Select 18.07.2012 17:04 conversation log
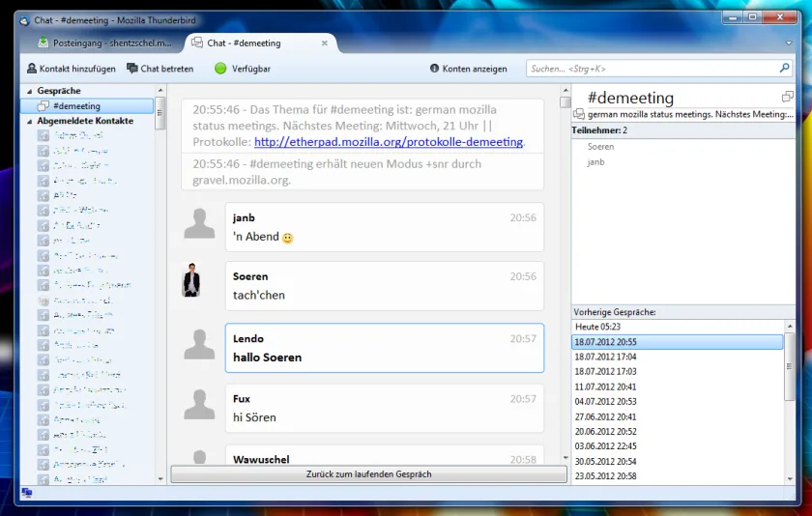The width and height of the screenshot is (812, 516). [x=678, y=357]
